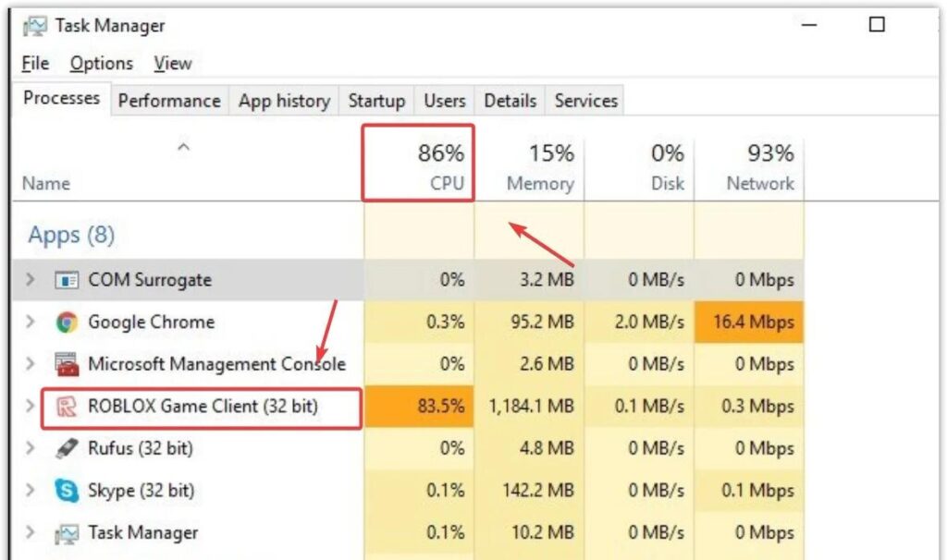Expand the Rufus (32 bit) group
947x560 pixels.
pos(31,448)
